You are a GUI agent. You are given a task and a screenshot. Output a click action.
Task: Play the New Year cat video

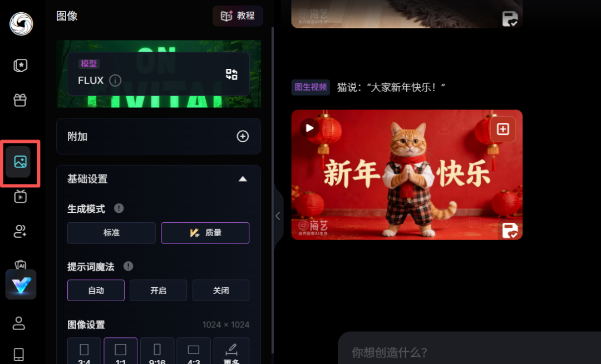[x=309, y=127]
